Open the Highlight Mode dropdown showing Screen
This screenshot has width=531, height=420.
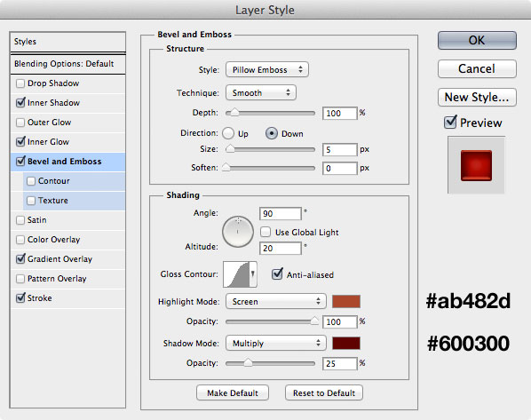275,301
